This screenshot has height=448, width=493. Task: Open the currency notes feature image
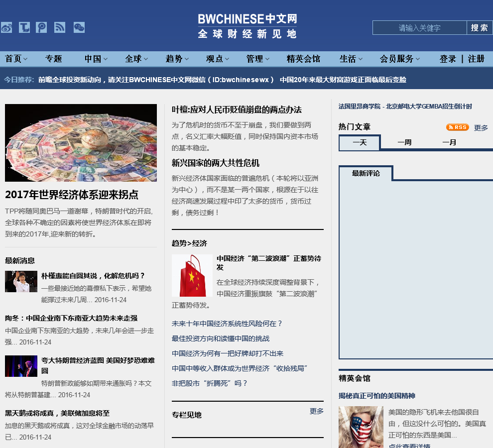(x=81, y=143)
